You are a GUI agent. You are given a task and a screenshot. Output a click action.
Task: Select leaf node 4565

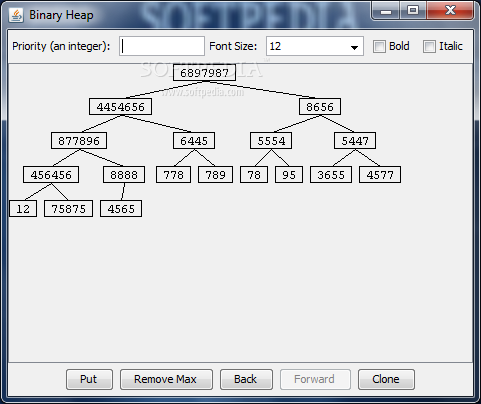pyautogui.click(x=121, y=209)
